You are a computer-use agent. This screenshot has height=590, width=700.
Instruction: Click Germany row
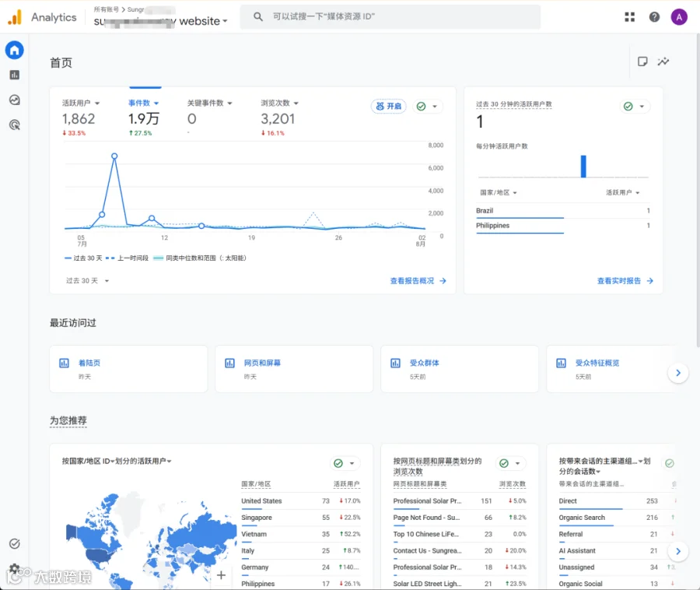300,567
